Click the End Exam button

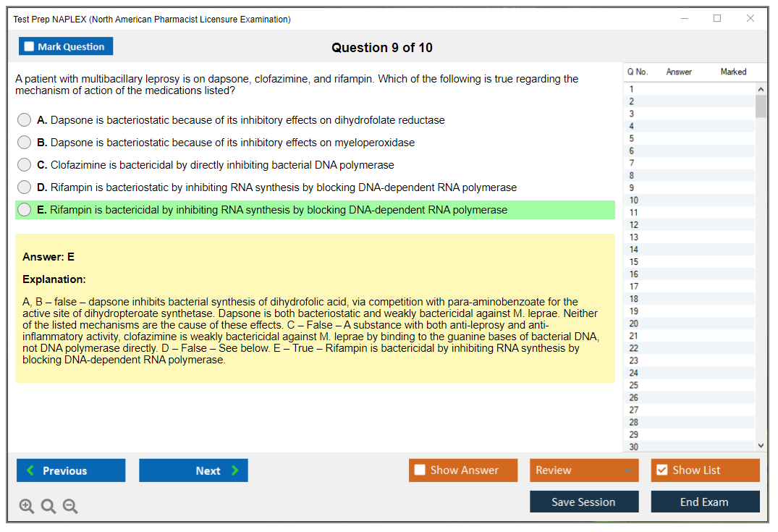[x=705, y=502]
